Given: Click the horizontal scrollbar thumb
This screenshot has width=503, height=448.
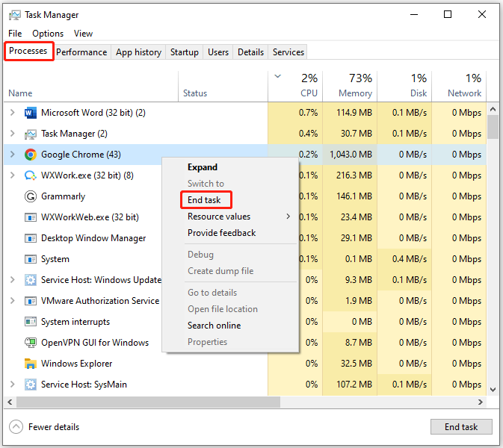Looking at the screenshot, I should click(x=148, y=402).
